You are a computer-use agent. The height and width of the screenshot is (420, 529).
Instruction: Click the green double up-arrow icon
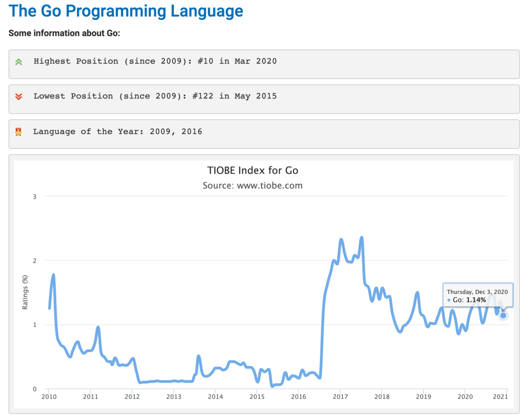point(19,62)
